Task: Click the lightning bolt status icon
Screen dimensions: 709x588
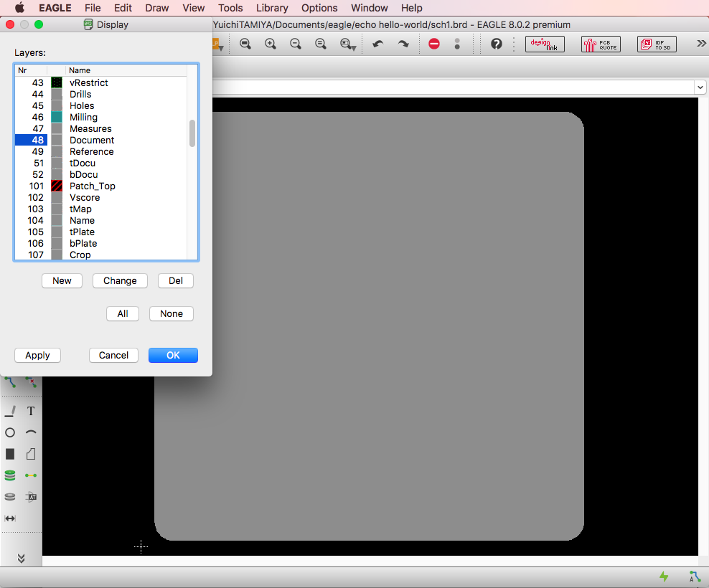Action: click(x=664, y=577)
